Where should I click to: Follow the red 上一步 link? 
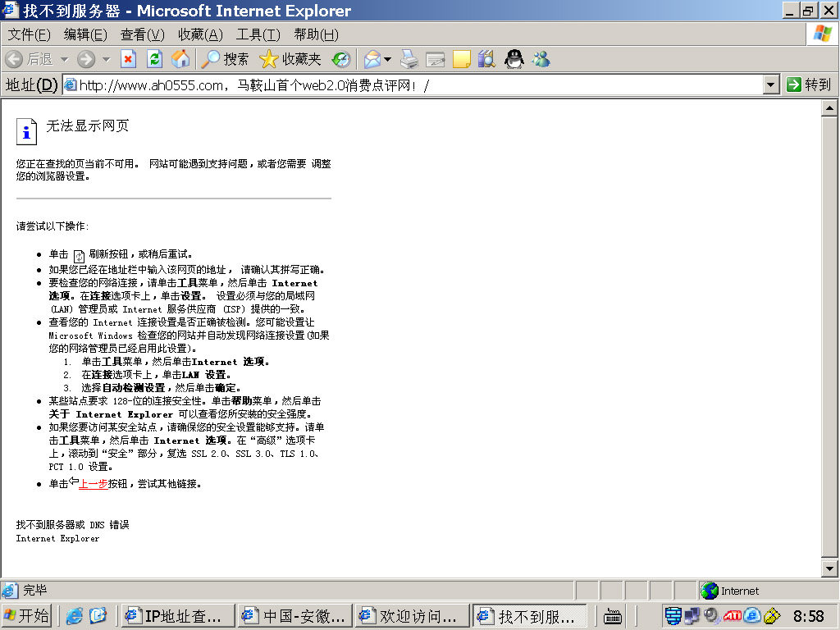(x=94, y=484)
